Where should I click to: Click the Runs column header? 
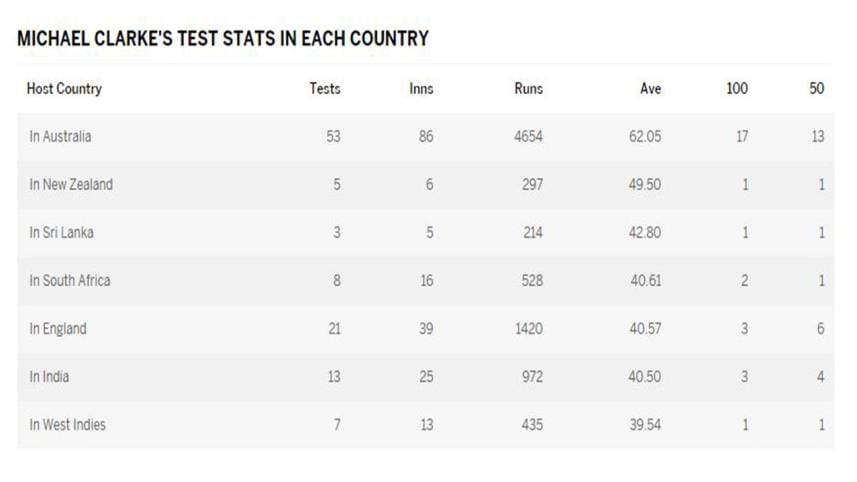528,89
